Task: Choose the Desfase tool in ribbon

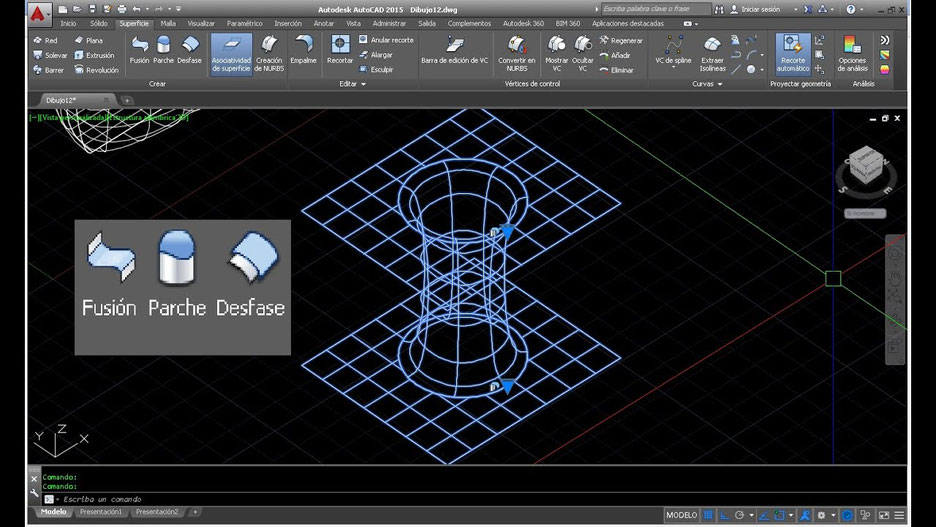Action: (189, 50)
